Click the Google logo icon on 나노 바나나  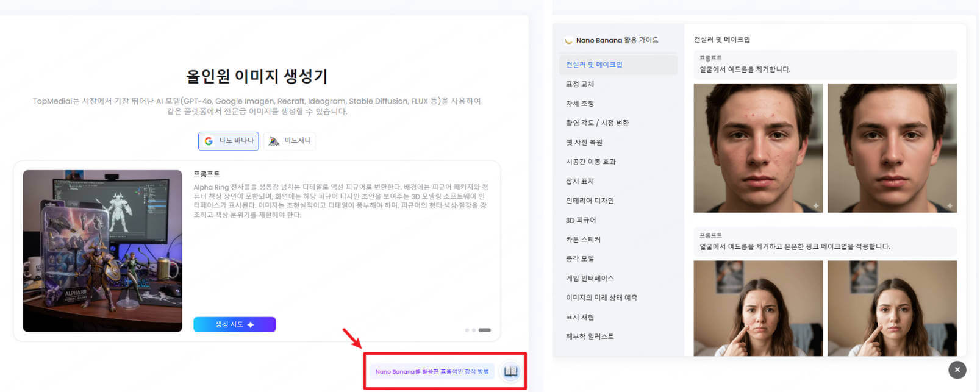(209, 141)
